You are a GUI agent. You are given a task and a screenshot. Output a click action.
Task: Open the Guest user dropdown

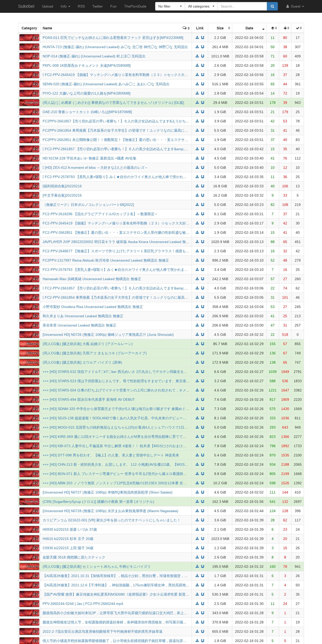(x=295, y=6)
